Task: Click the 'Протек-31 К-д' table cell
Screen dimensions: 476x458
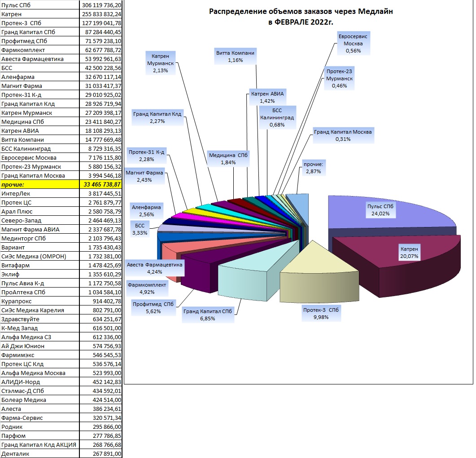Action: coord(39,95)
